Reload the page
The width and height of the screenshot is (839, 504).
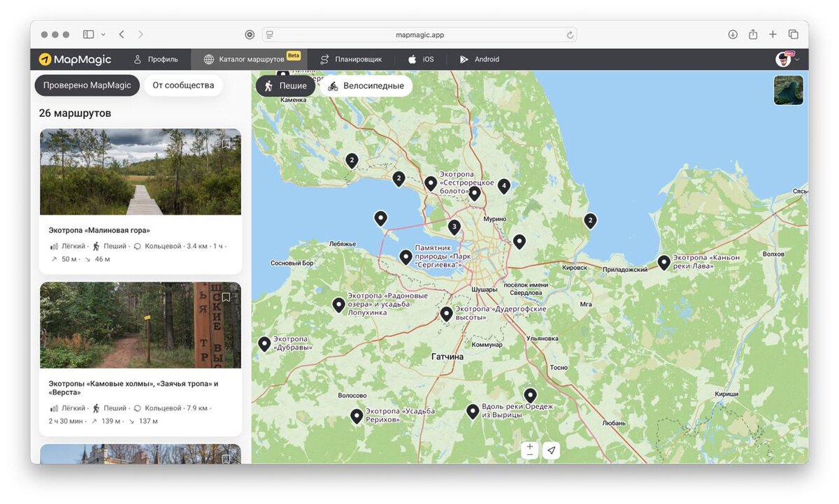tap(570, 34)
